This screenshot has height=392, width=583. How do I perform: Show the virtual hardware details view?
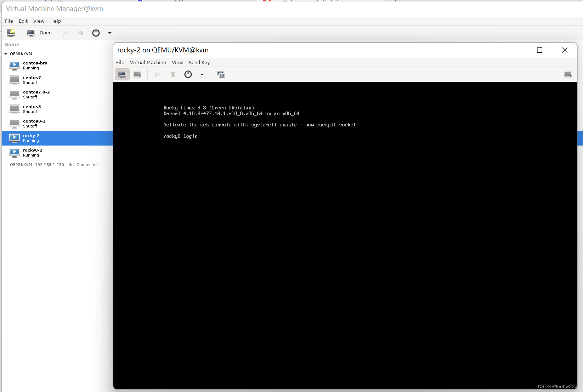coord(137,74)
